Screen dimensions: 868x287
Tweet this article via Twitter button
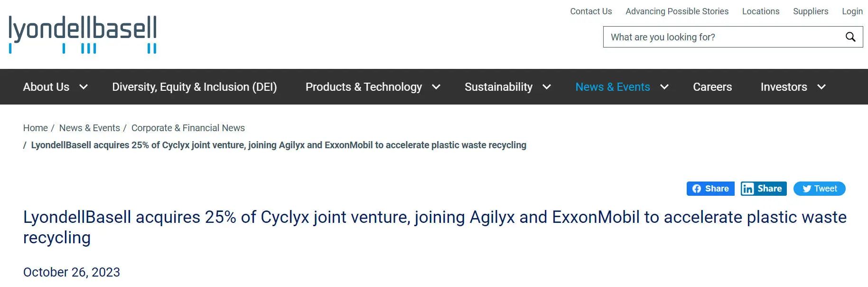click(820, 189)
